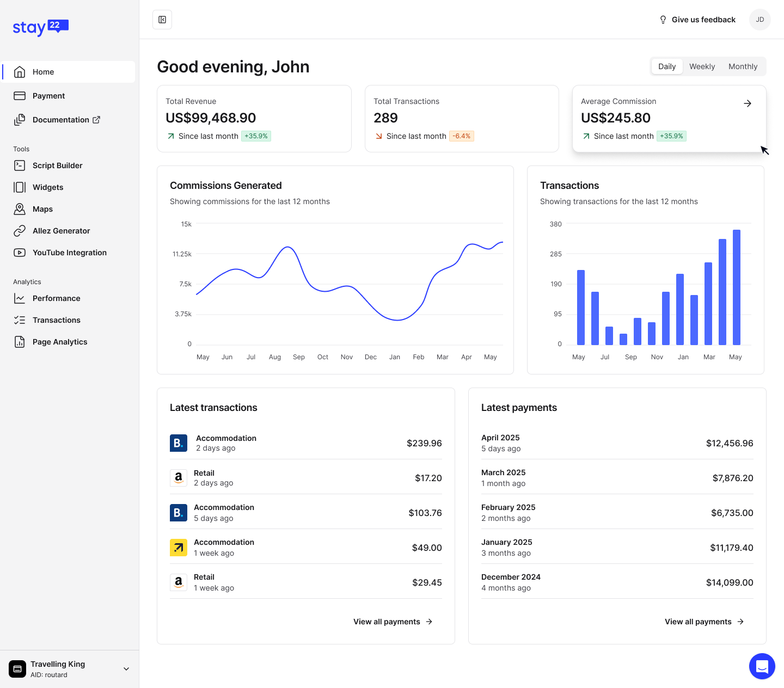Open the chat support bubble icon
Screen dimensions: 784x688
click(x=762, y=666)
